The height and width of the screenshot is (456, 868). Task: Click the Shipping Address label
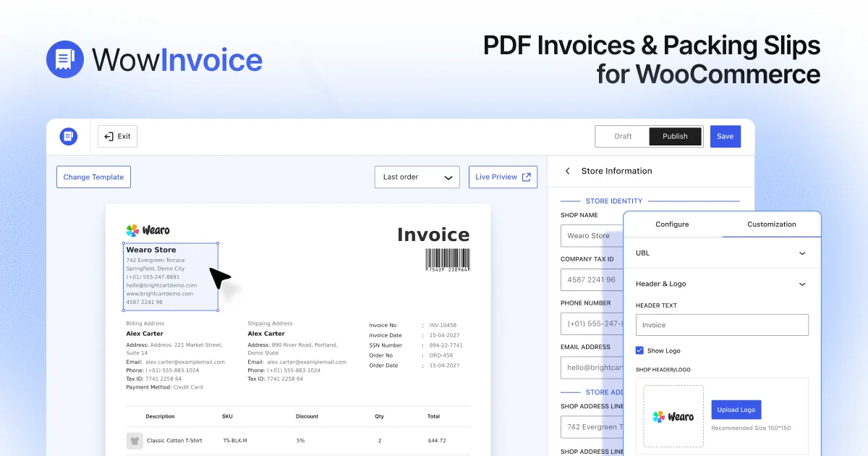tap(270, 324)
